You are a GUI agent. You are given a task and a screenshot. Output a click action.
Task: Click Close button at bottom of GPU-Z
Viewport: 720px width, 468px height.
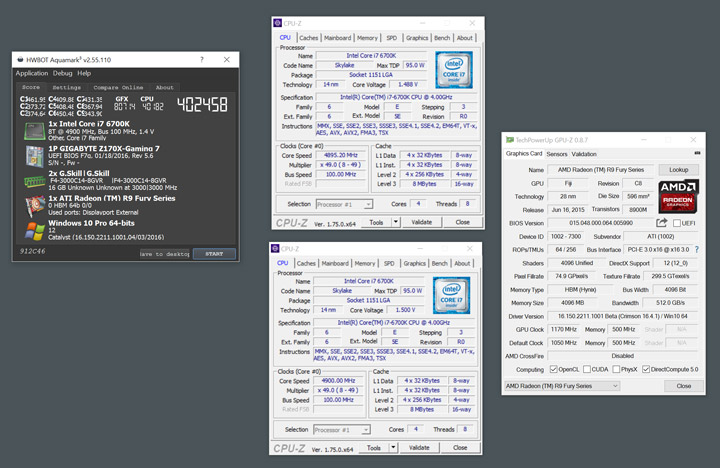click(684, 386)
